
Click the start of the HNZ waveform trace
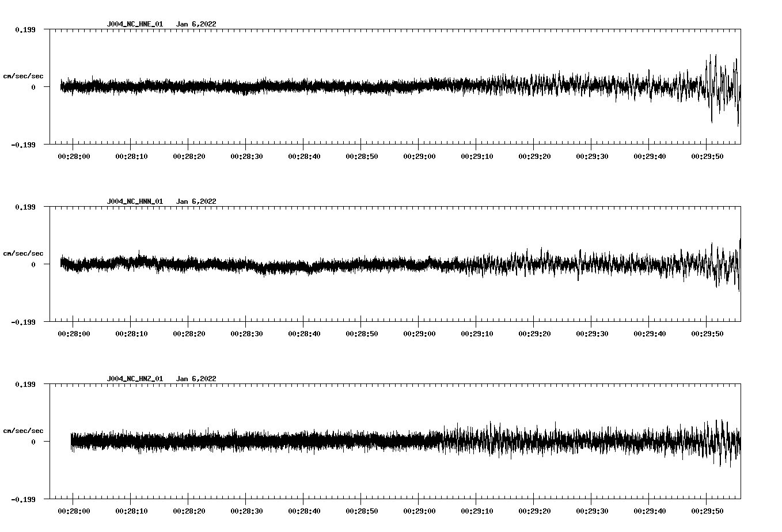(72, 442)
